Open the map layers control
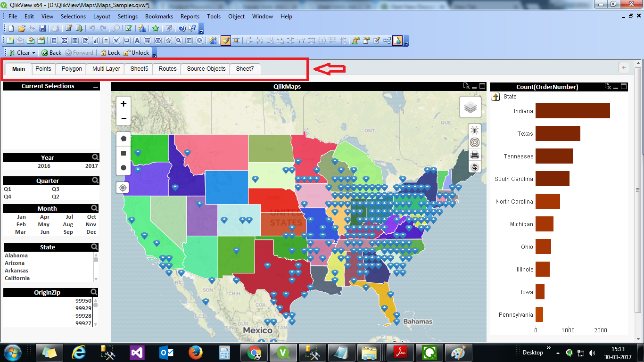 click(x=470, y=107)
